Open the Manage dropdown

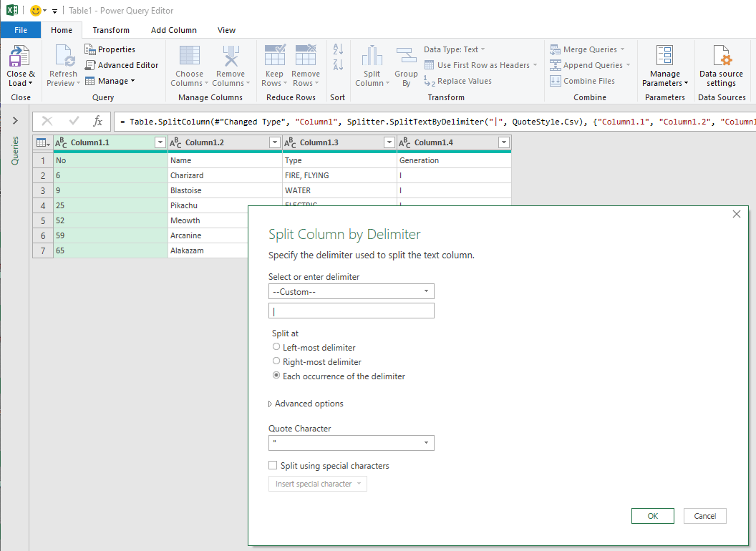coord(110,81)
